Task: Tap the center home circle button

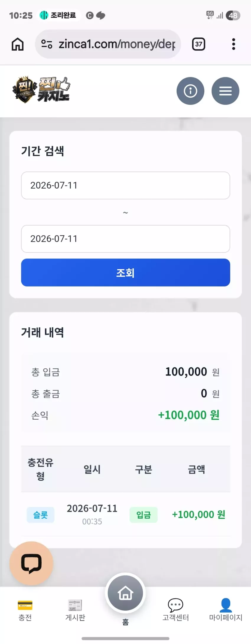Action: [x=125, y=593]
